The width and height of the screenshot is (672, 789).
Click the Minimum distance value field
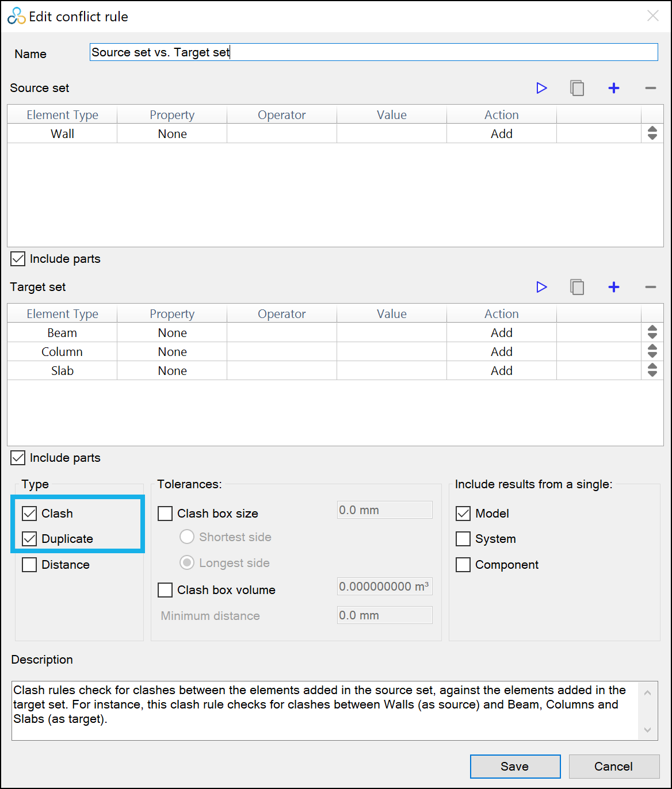coord(385,615)
